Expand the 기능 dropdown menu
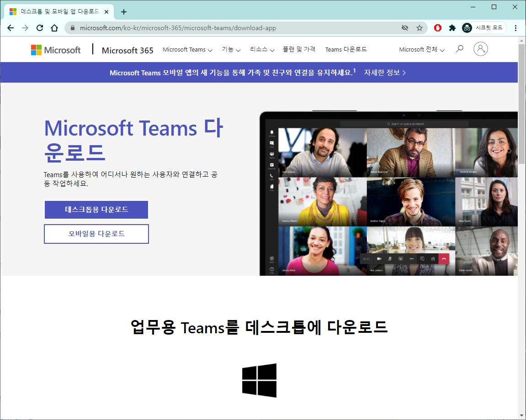 click(231, 50)
